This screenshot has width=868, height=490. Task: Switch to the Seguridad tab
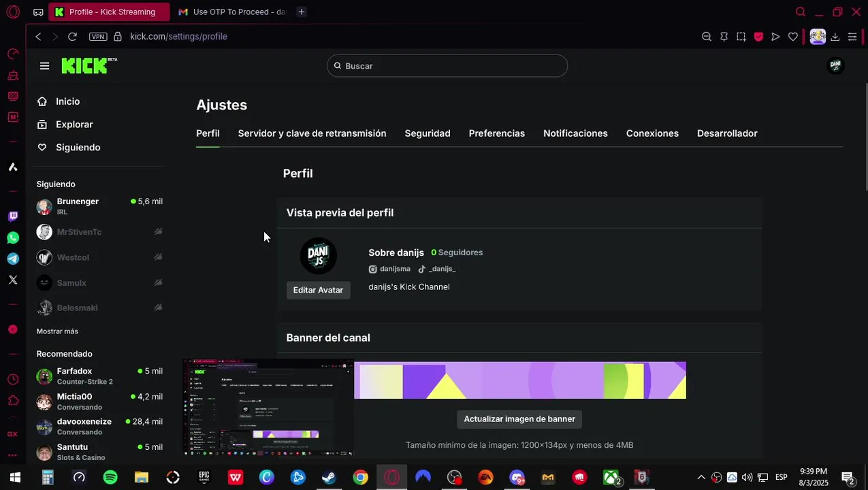click(x=428, y=133)
